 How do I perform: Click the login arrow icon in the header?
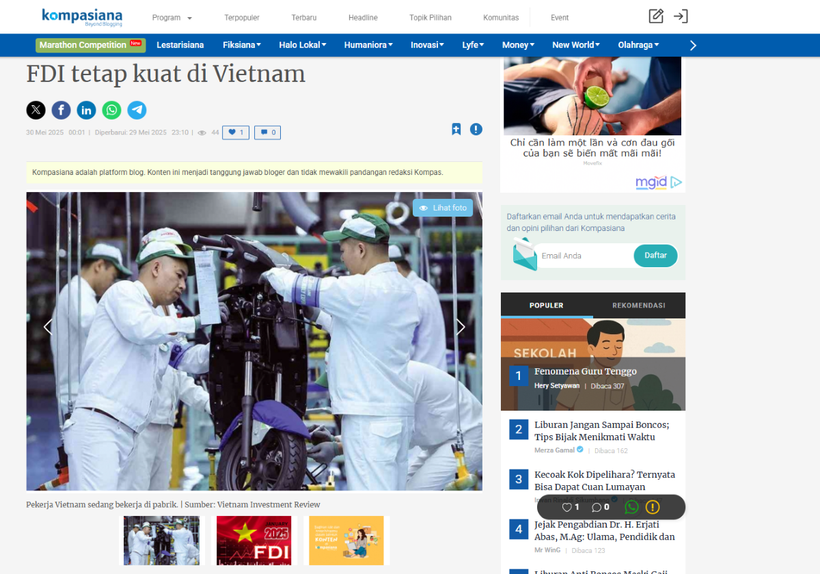pos(681,16)
